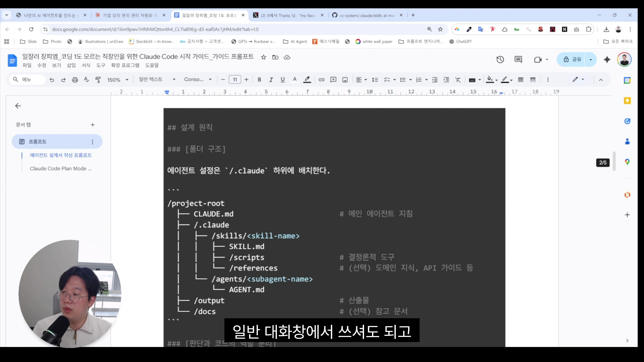Screen dimensions: 644x362
Task: Open the 수정 menu
Action: [x=42, y=66]
